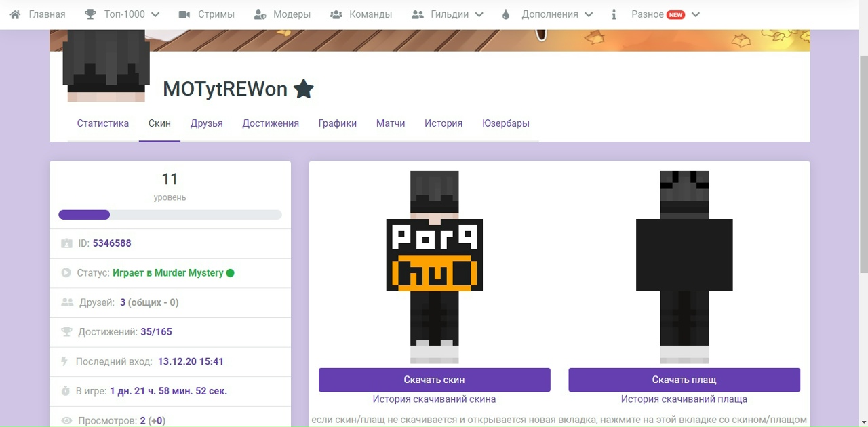The image size is (868, 427).
Task: Click the home icon beside Главная
Action: [15, 14]
